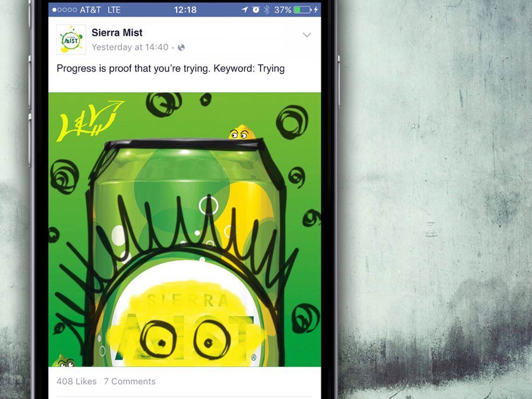Tap the charging lightning bolt icon
The height and width of the screenshot is (399, 532).
click(x=316, y=10)
